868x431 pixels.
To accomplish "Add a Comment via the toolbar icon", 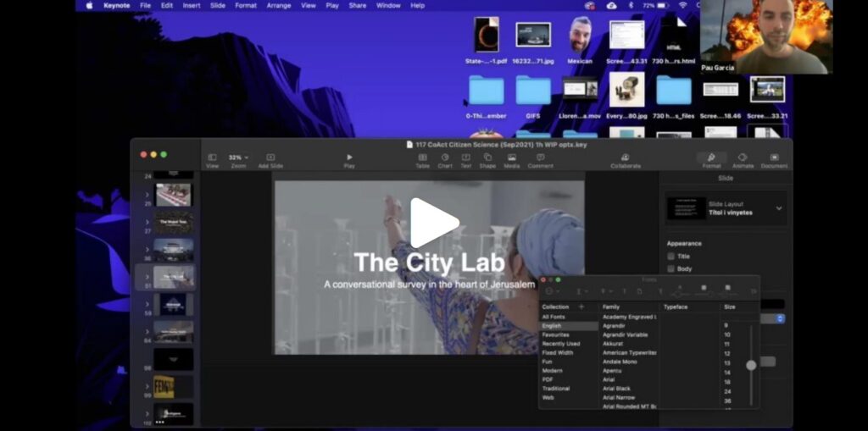I will (x=540, y=157).
